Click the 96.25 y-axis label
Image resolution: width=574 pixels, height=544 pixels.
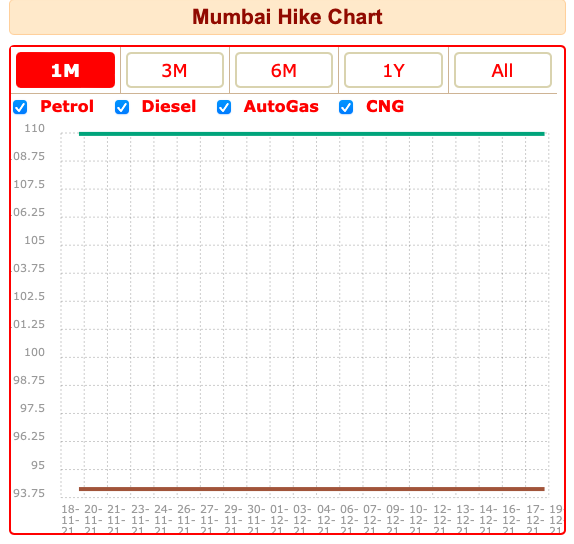pyautogui.click(x=29, y=436)
